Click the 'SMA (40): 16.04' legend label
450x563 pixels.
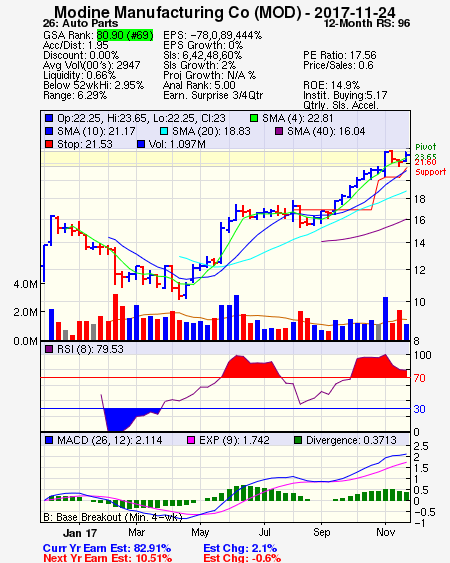326,131
